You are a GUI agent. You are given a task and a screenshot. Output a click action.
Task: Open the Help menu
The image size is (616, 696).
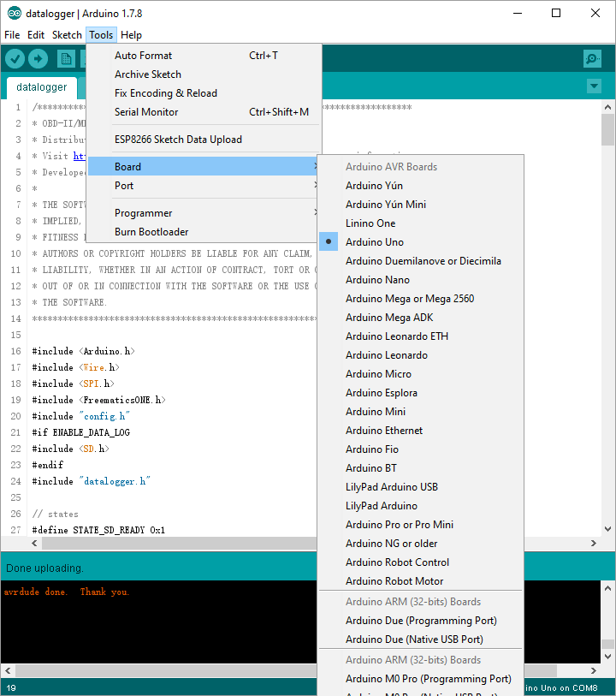(131, 35)
